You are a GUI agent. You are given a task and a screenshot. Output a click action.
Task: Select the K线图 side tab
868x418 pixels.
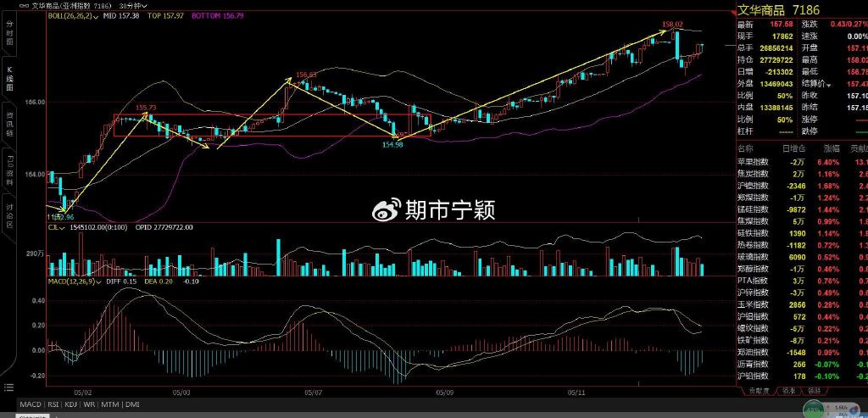(x=9, y=77)
